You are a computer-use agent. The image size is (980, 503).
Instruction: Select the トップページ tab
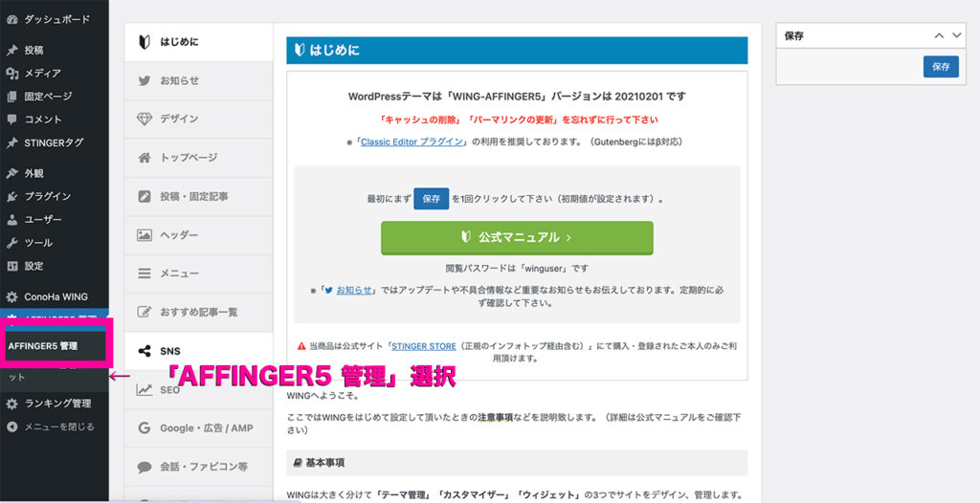click(199, 158)
